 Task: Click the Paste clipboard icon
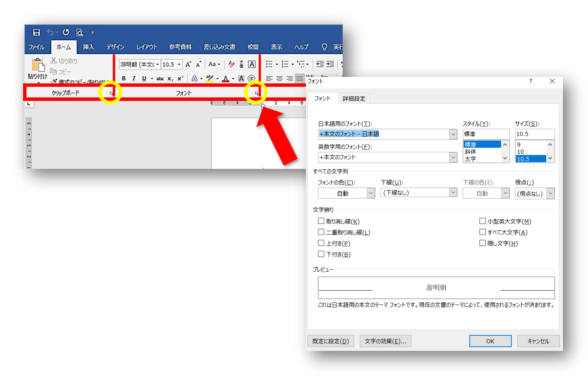click(37, 65)
